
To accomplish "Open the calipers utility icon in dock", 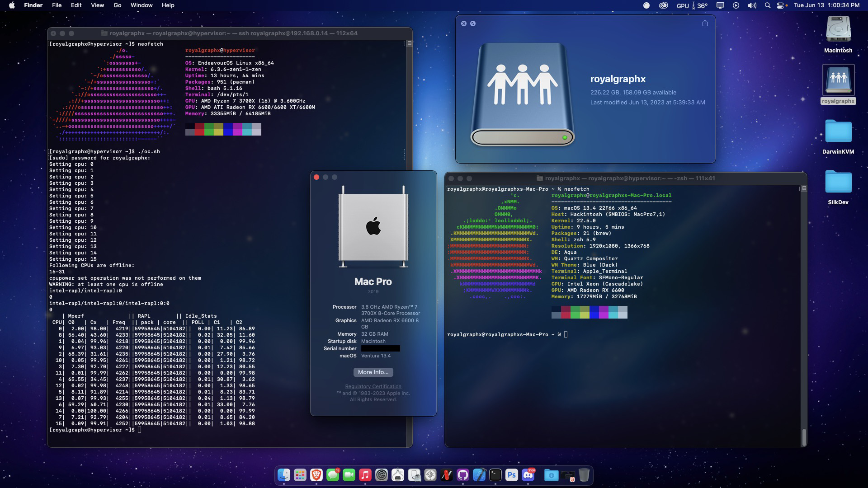I will coord(398,475).
